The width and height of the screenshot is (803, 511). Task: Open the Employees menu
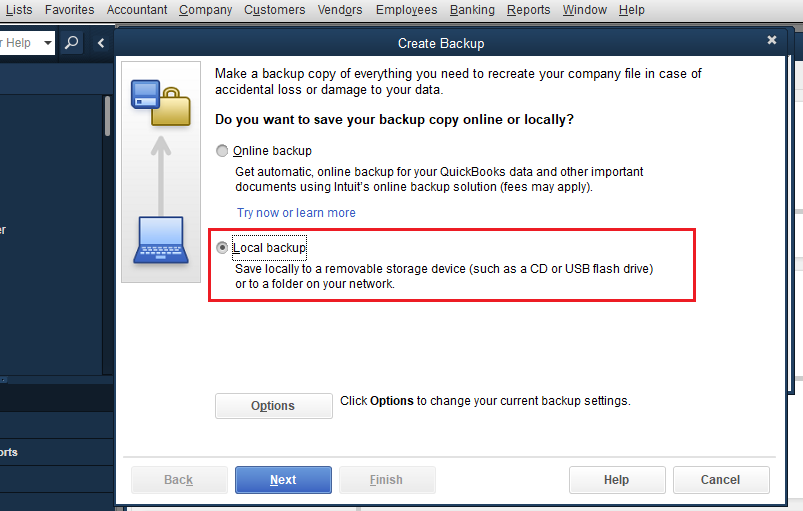407,10
